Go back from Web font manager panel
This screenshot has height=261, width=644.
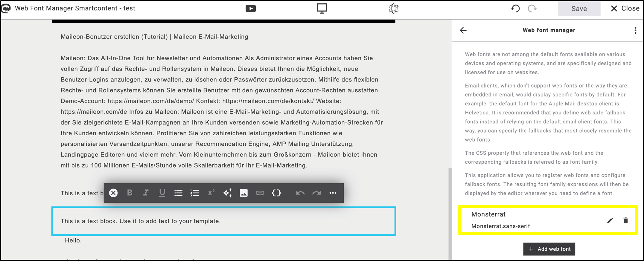click(463, 30)
